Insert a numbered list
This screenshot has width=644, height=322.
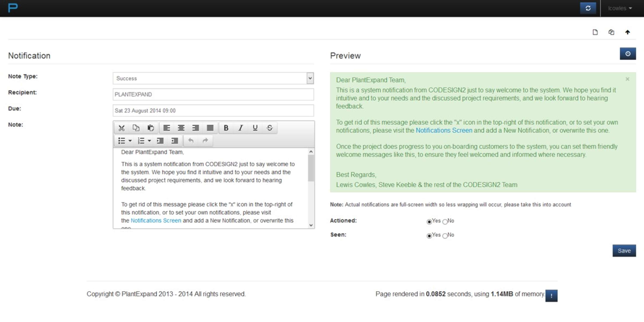click(x=141, y=141)
